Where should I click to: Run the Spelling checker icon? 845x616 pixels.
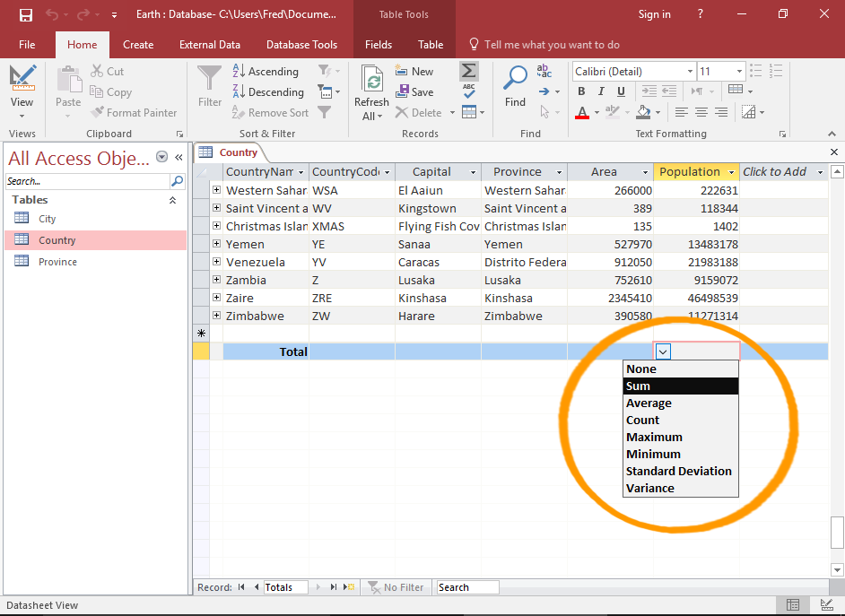467,92
